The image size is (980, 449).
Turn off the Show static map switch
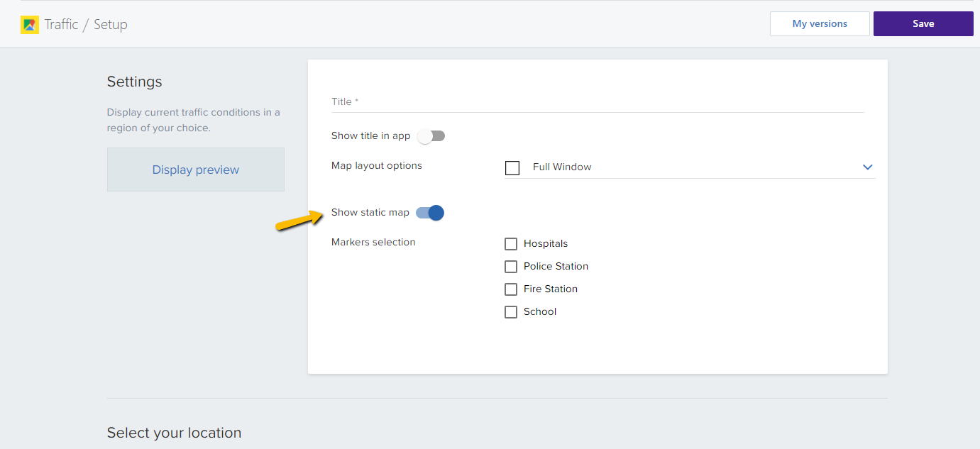tap(430, 213)
